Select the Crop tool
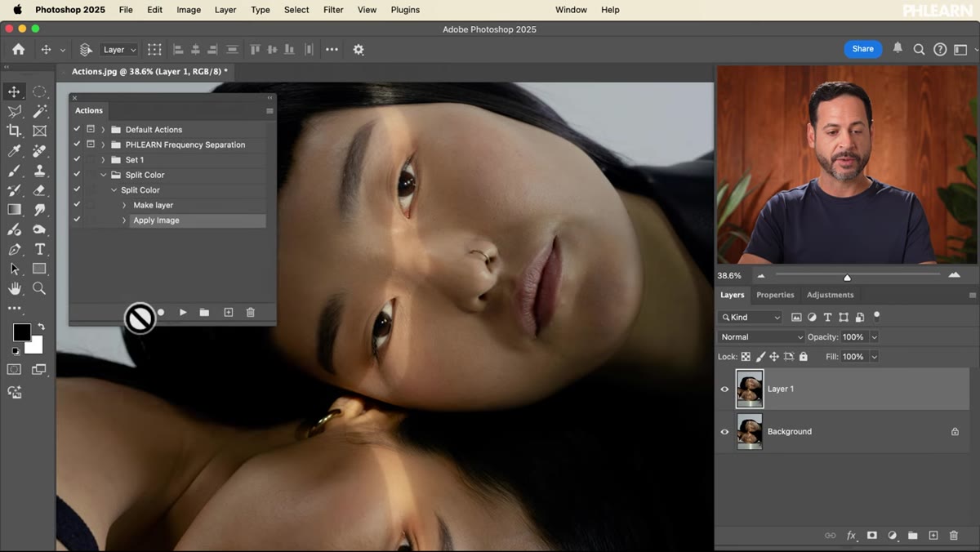The width and height of the screenshot is (980, 552). pos(14,131)
